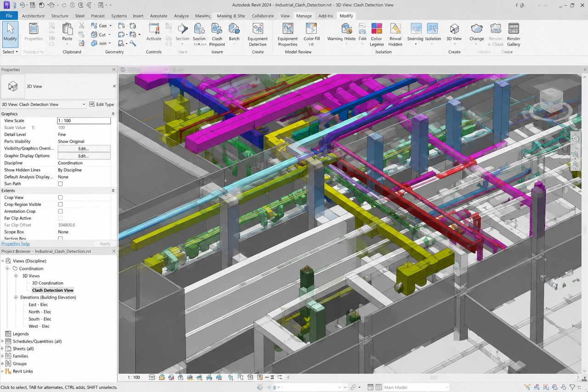Switch to the Collaborate ribbon tab
This screenshot has height=392, width=588.
[263, 16]
